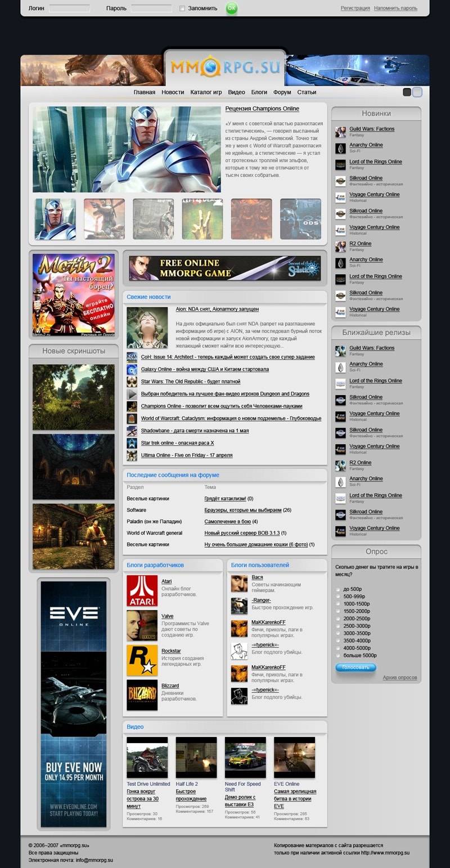Open first forest screenshot in Новые скриншоты
Viewport: 450px width, 868px height.
(74, 397)
